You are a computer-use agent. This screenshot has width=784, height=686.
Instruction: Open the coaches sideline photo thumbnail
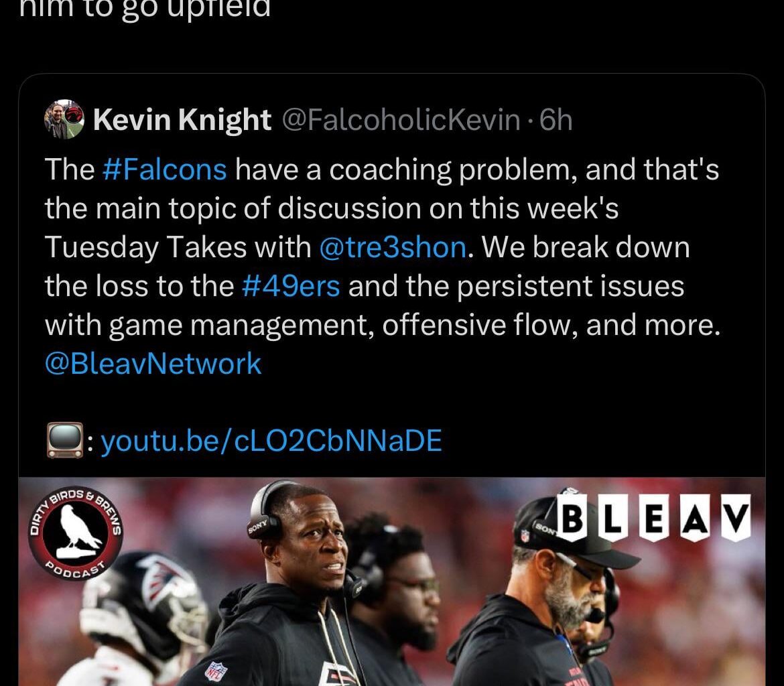click(392, 581)
